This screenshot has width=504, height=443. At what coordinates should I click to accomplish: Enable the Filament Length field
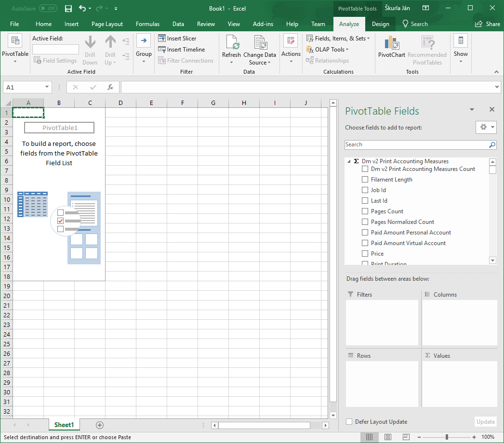(365, 179)
